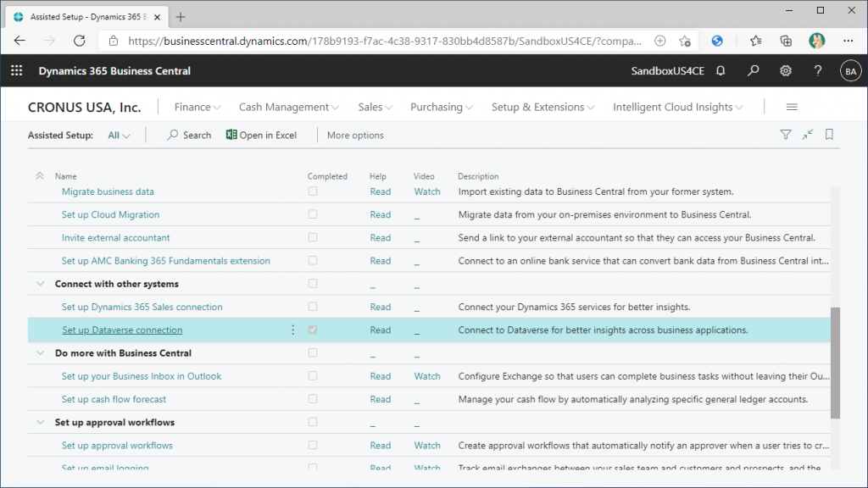Open the hamburger overflow menu icon
This screenshot has height=488, width=868.
[x=792, y=107]
